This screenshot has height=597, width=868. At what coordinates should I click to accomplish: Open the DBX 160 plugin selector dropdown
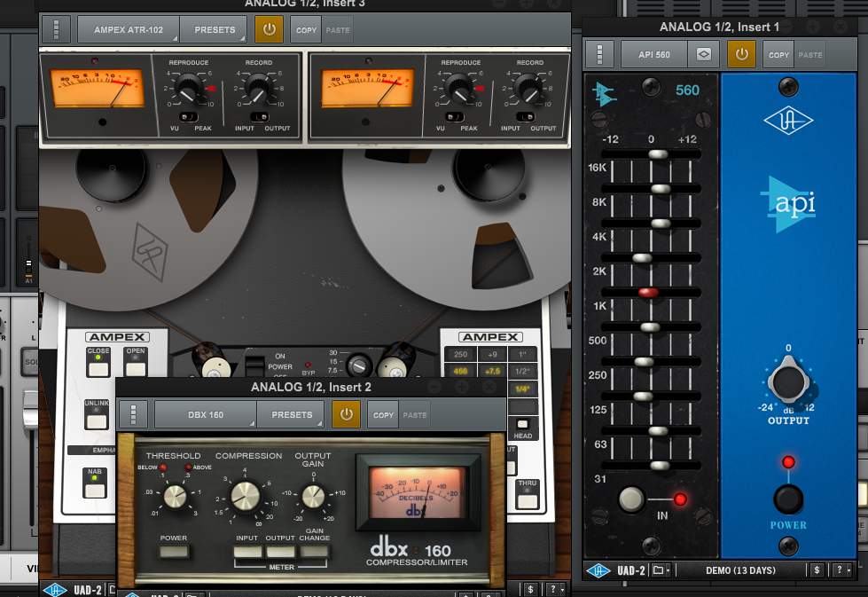(206, 414)
